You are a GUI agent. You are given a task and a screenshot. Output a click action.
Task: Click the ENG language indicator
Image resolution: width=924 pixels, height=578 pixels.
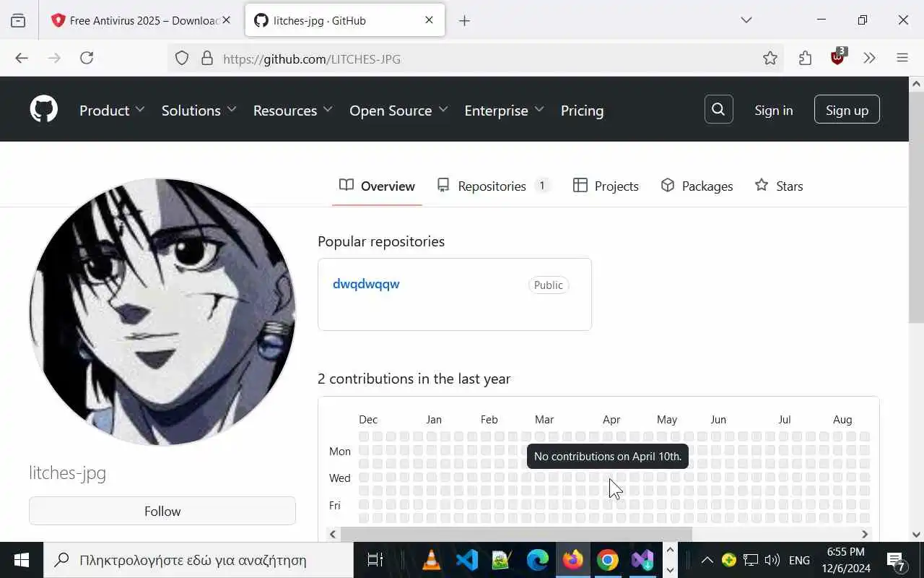click(x=799, y=560)
